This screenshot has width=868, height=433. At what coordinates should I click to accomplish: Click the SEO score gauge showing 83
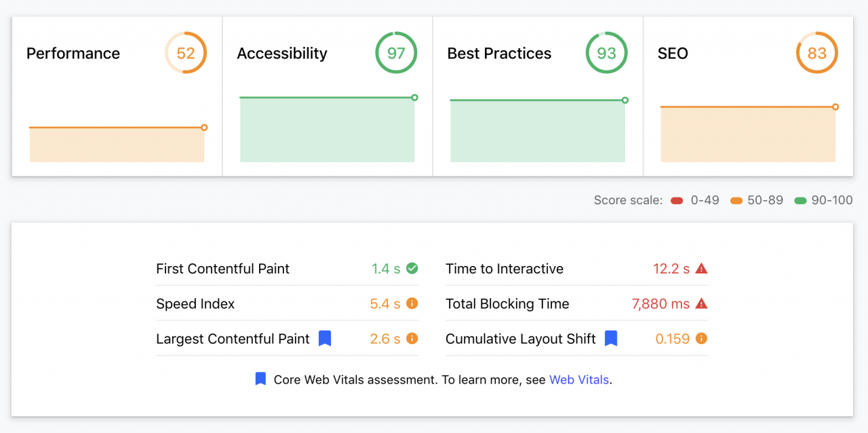tap(816, 53)
